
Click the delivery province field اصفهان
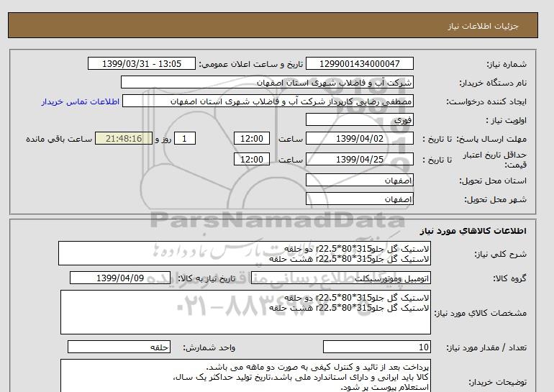coord(359,180)
